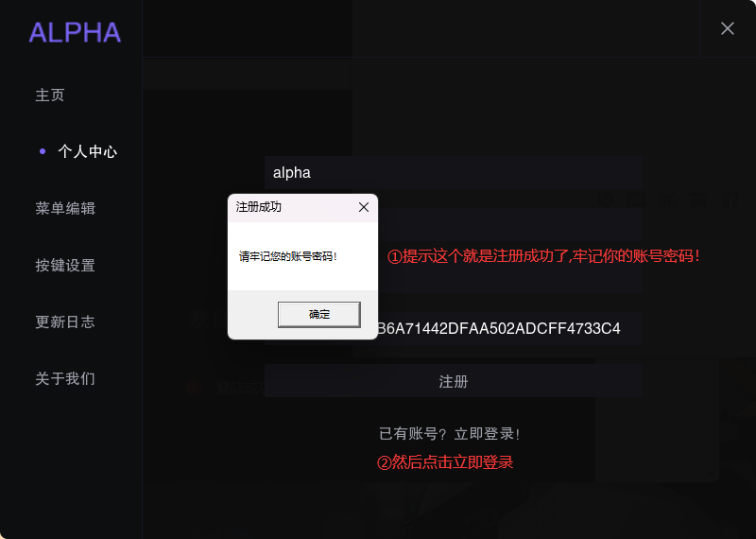Screen dimensions: 756x539
Task: Open 关于我们 in the sidebar
Action: [x=65, y=379]
